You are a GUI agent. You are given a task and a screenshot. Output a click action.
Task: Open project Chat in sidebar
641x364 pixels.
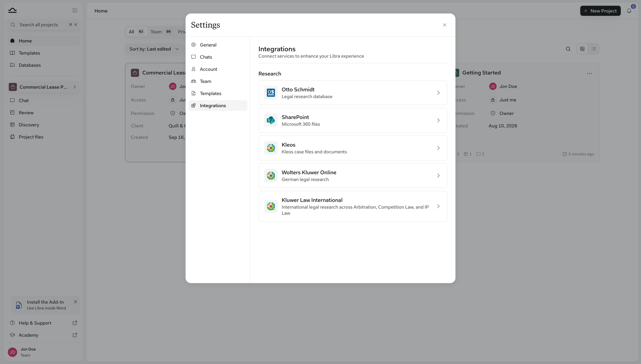click(x=44, y=100)
